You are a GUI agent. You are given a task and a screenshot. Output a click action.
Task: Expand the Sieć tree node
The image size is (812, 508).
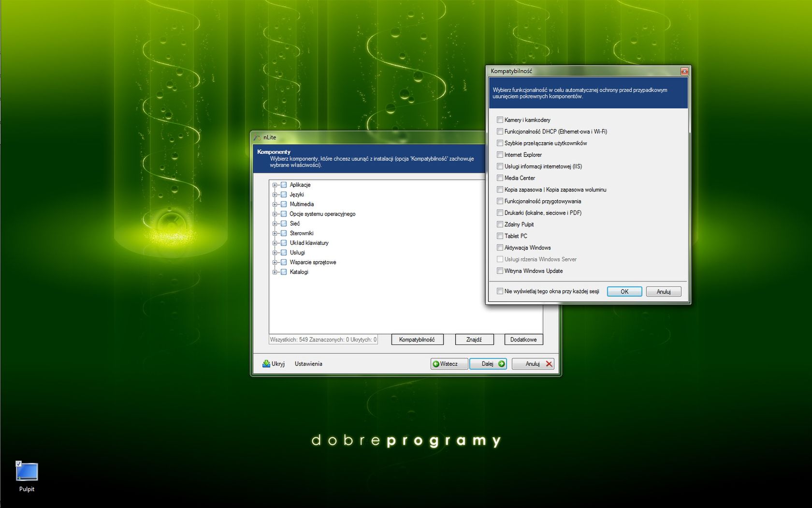[275, 224]
